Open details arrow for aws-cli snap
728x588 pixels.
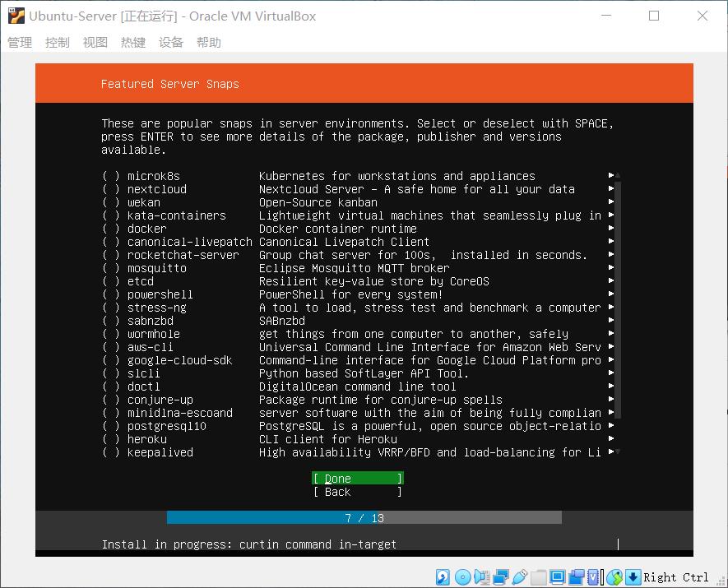click(x=610, y=347)
